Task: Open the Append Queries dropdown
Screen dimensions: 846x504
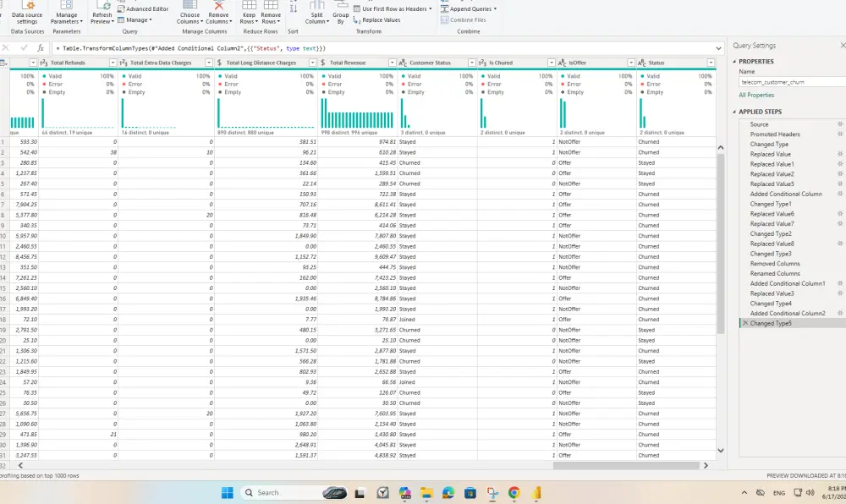Action: click(x=469, y=8)
